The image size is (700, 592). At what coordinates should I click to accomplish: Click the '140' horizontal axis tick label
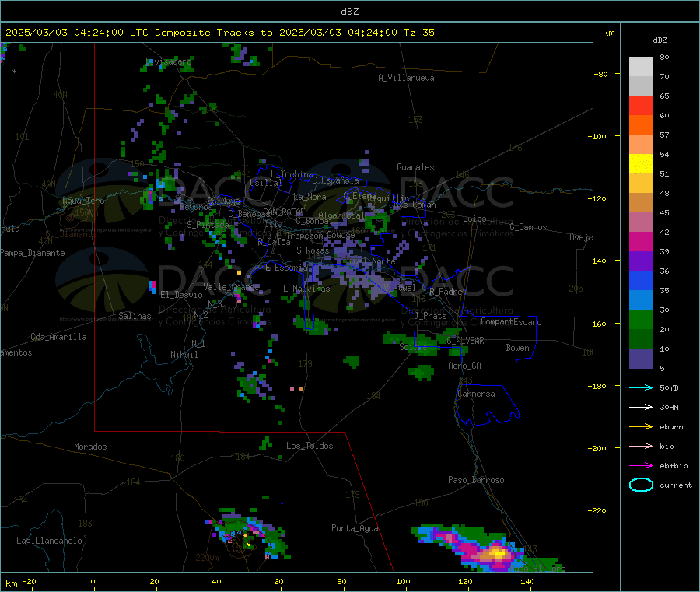(527, 581)
